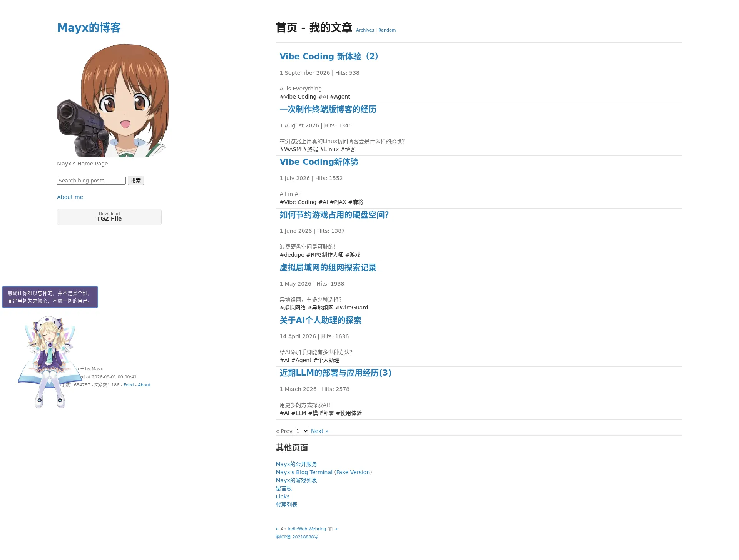Click tags '#WASM #终端 #Linux #博客'

click(x=318, y=149)
